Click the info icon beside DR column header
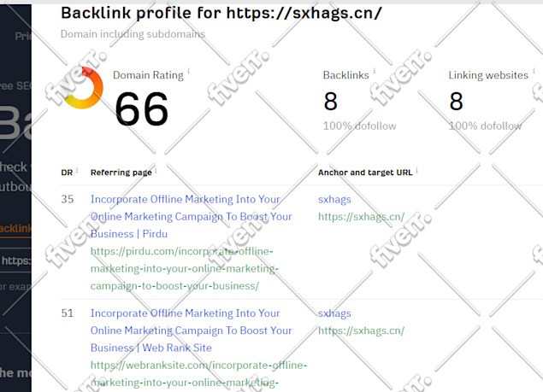543x392 pixels. (x=77, y=170)
